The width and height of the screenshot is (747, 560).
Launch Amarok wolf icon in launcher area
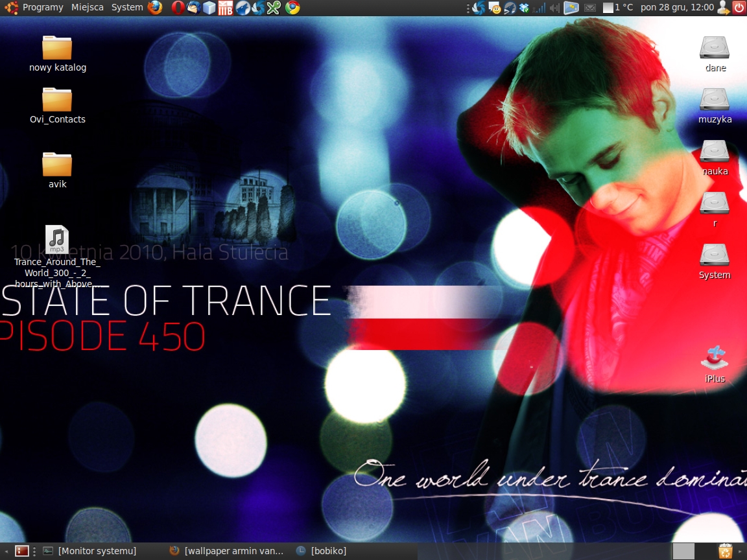(x=242, y=8)
